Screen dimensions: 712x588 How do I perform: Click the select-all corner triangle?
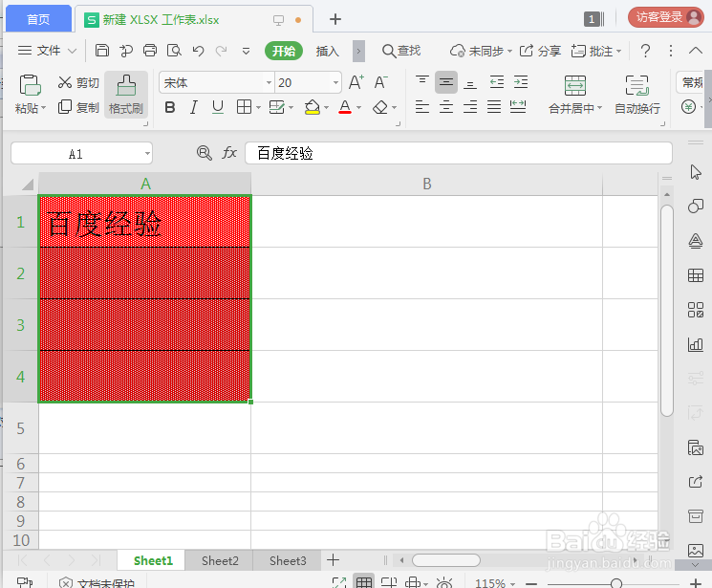coord(27,184)
